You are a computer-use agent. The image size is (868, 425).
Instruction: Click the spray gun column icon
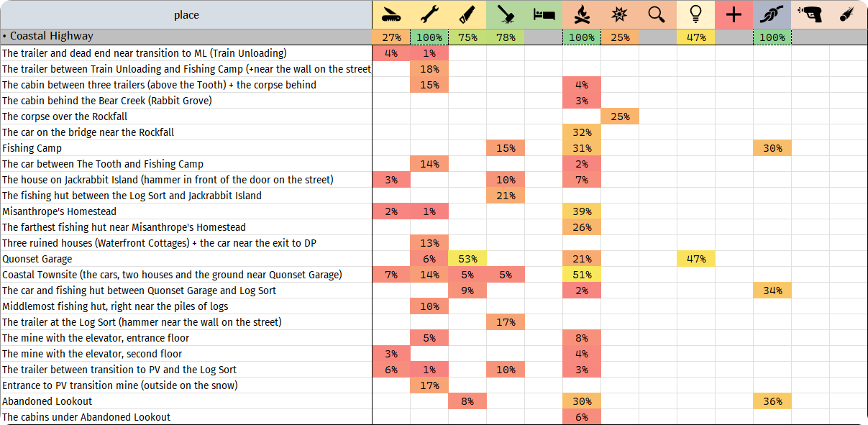(810, 14)
